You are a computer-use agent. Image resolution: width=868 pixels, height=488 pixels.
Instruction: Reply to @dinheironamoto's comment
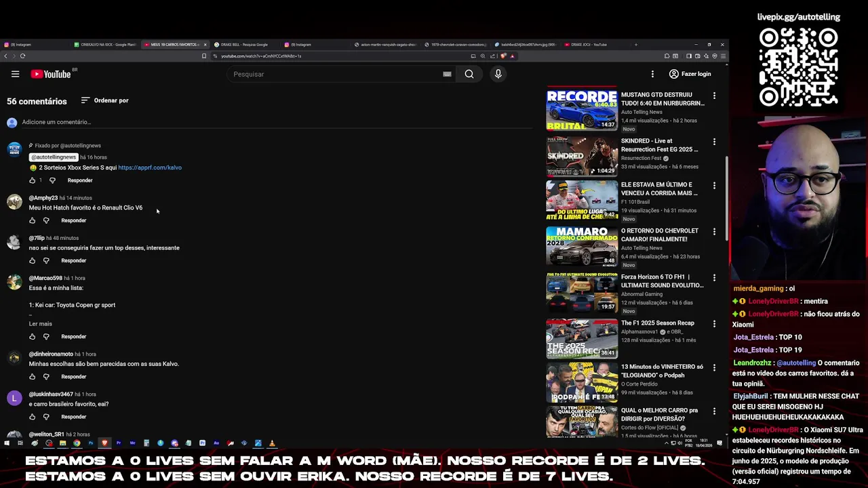point(74,376)
